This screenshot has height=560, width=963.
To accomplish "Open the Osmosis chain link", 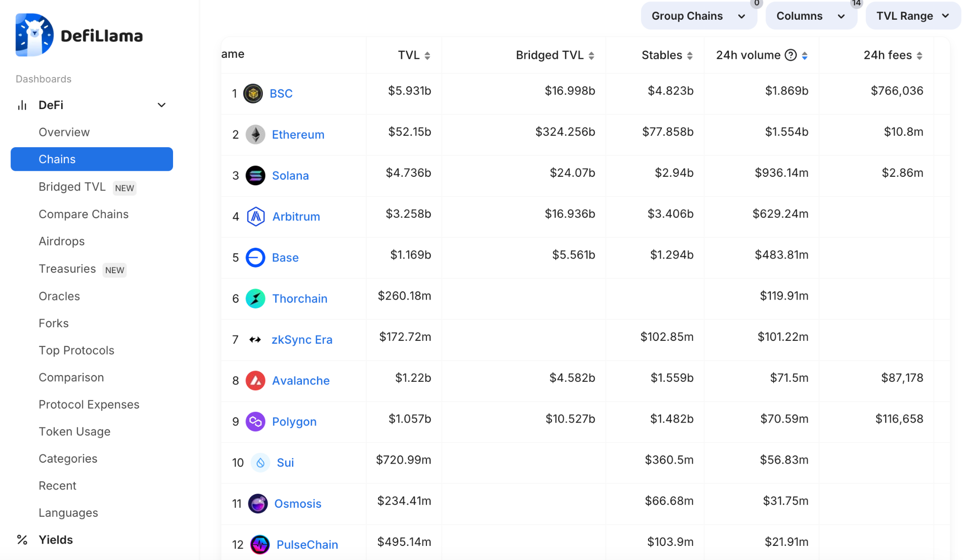I will 298,504.
